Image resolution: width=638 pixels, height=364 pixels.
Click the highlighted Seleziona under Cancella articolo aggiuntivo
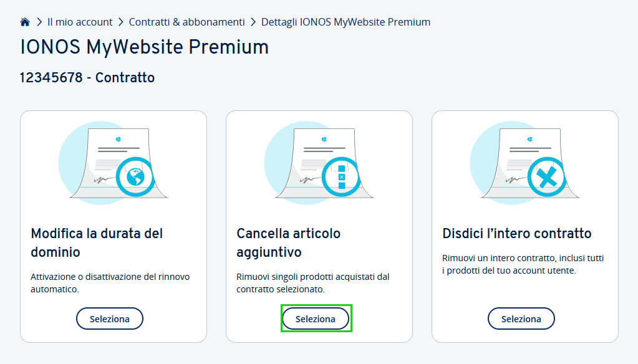coord(316,318)
